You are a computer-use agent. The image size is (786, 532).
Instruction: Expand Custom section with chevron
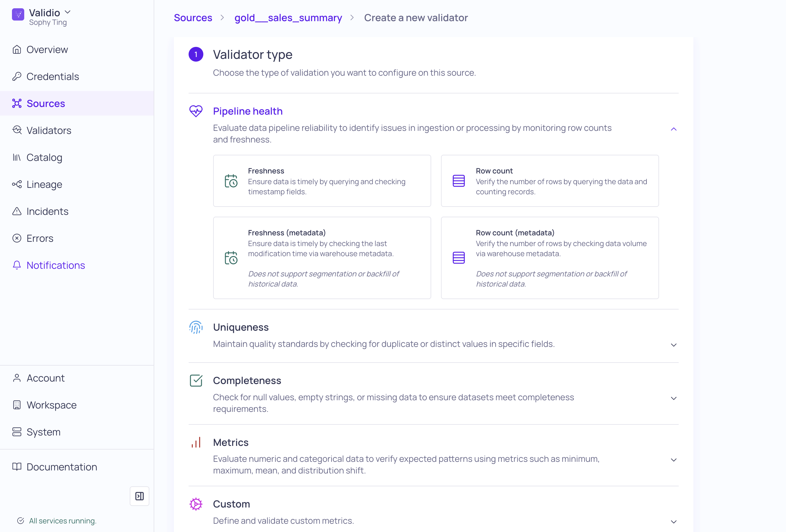(x=673, y=522)
